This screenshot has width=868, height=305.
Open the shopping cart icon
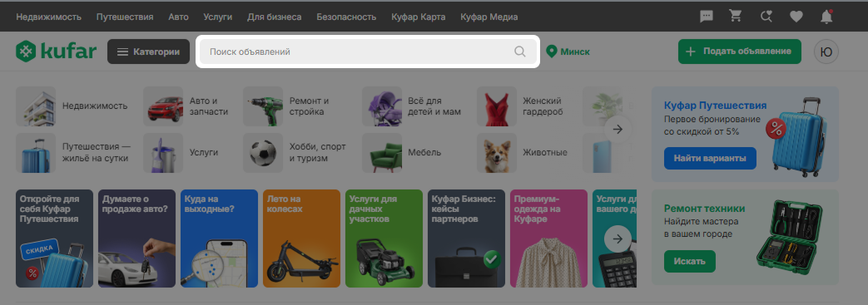pos(736,17)
